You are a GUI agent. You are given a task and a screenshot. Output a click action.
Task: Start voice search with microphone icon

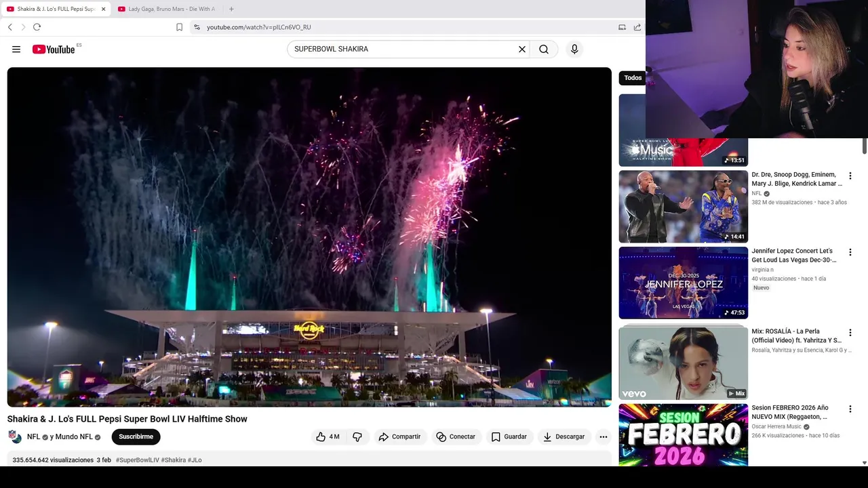tap(574, 49)
